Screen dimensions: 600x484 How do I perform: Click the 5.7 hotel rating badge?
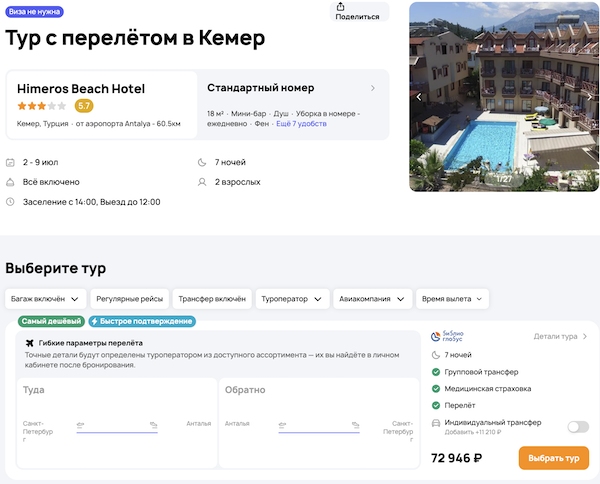84,106
